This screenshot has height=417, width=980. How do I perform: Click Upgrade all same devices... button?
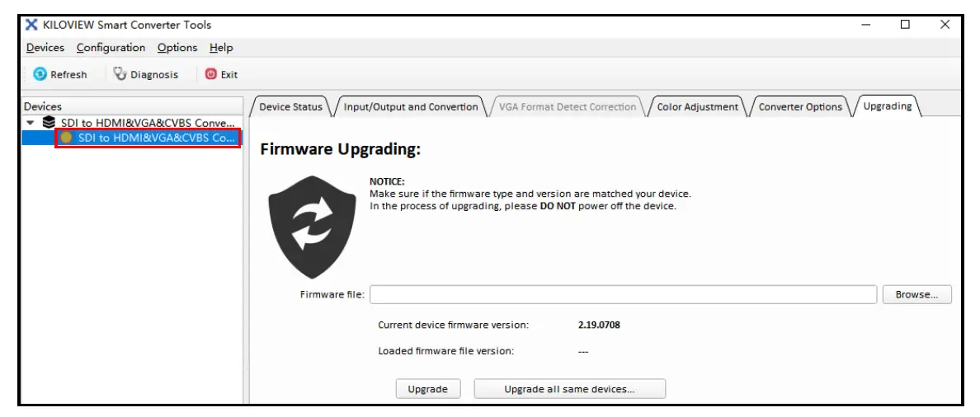tap(569, 389)
